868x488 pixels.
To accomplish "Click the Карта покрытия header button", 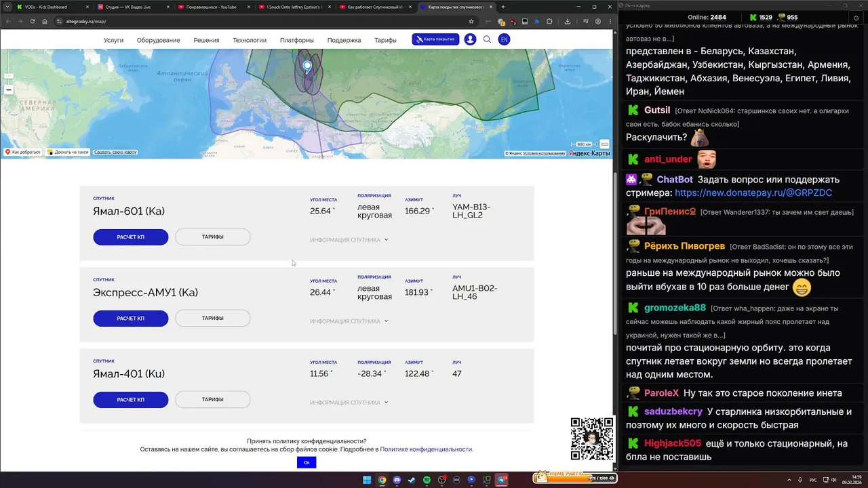I will tap(435, 39).
